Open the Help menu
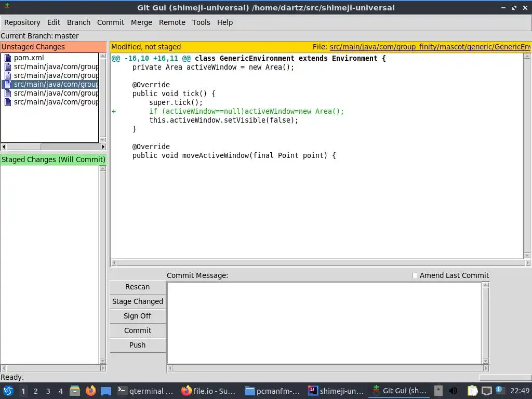 [225, 22]
